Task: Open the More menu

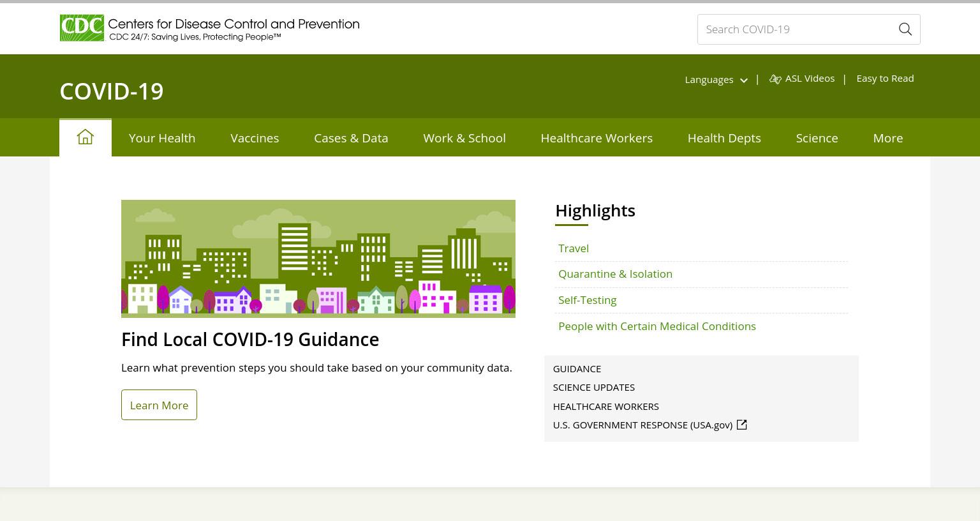Action: click(888, 138)
